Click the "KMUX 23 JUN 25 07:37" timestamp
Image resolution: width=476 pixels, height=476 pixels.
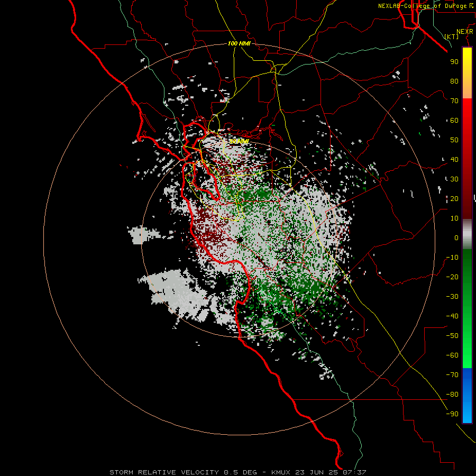[x=319, y=472]
